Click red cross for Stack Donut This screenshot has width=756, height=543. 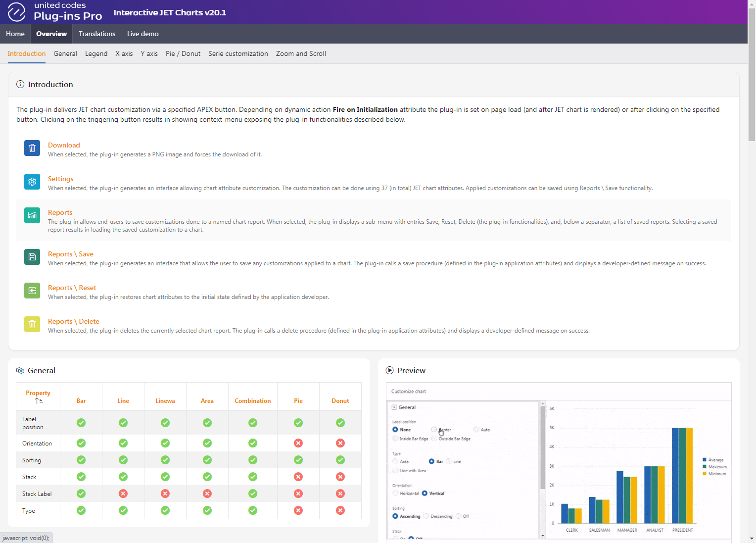click(x=340, y=477)
